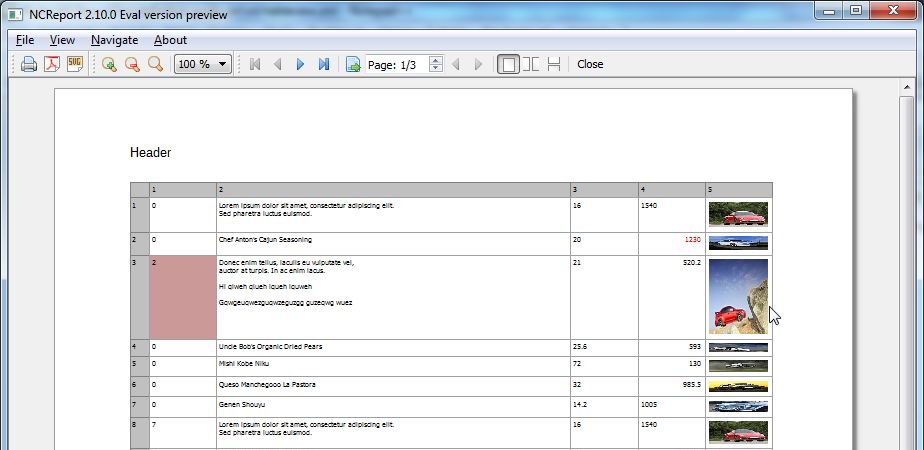Image resolution: width=924 pixels, height=450 pixels.
Task: Click the gray back arrow after the page spinner
Action: click(456, 64)
